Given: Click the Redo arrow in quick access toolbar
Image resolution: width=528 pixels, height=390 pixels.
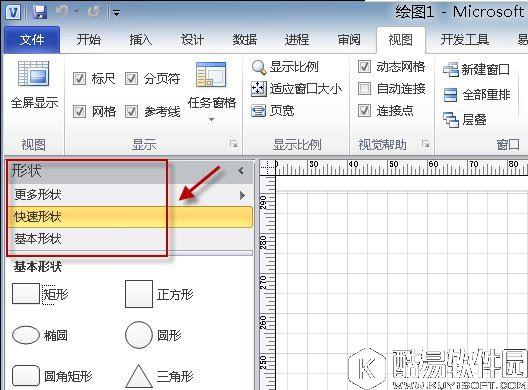Looking at the screenshot, I should click(x=93, y=12).
